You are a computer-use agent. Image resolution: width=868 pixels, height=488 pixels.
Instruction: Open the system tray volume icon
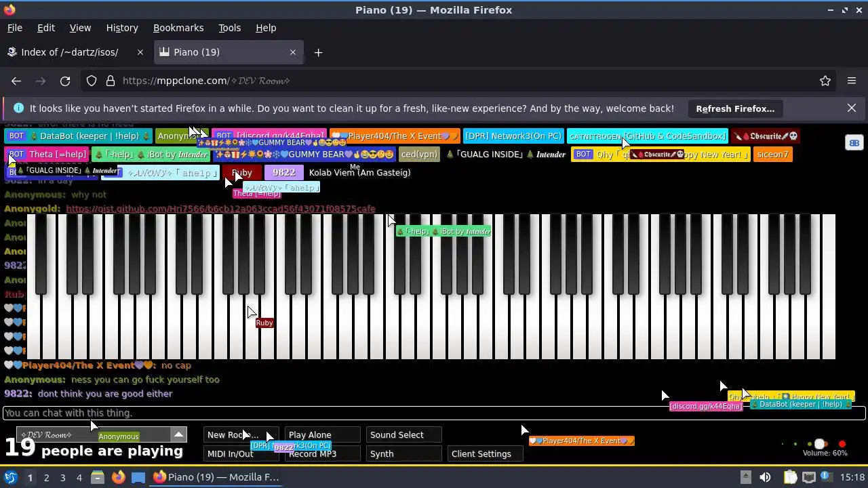765,477
